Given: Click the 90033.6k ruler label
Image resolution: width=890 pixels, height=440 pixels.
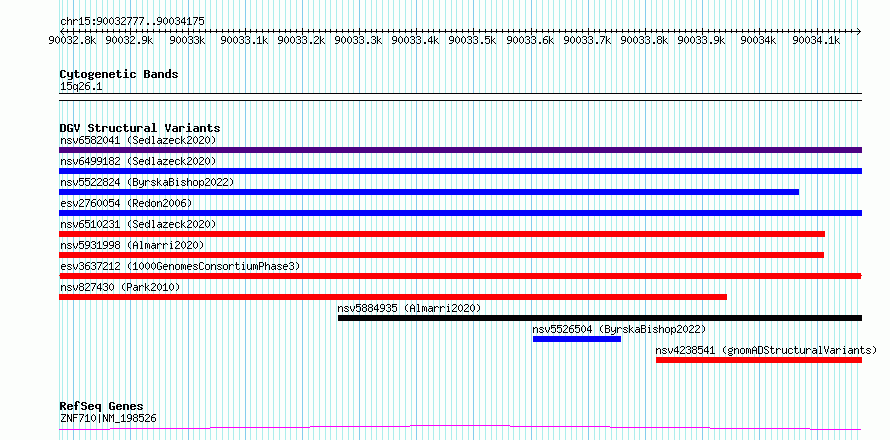Looking at the screenshot, I should click(x=531, y=40).
